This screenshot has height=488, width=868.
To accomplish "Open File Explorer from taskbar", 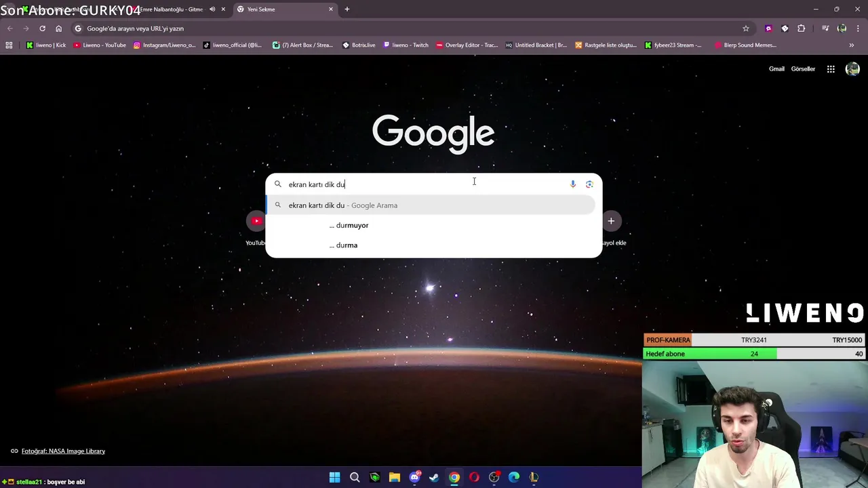I will pyautogui.click(x=395, y=477).
